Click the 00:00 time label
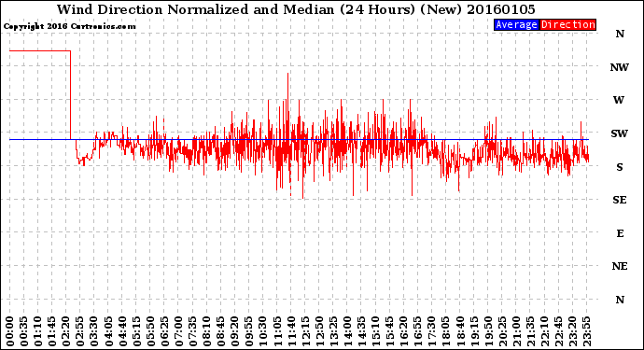The height and width of the screenshot is (350, 644). [10, 331]
